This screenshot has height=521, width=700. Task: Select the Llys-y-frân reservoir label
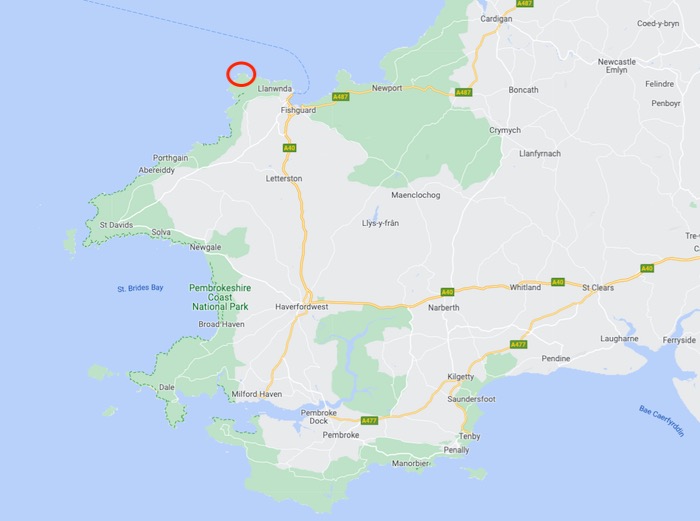[x=380, y=223]
